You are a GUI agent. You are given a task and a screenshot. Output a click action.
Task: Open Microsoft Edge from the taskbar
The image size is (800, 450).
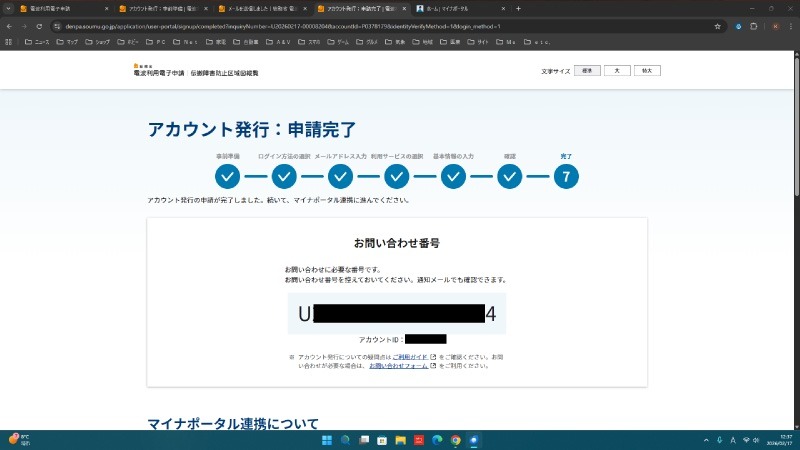[436, 440]
